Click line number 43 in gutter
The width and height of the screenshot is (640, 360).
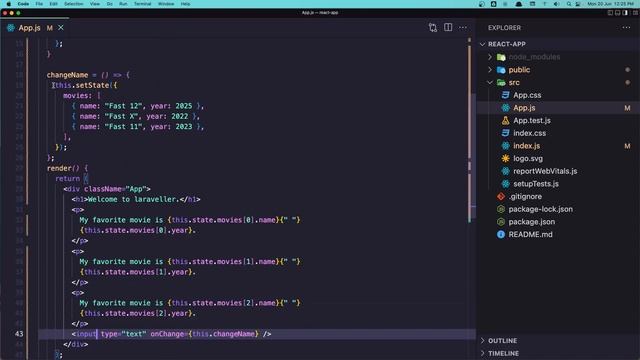point(19,334)
